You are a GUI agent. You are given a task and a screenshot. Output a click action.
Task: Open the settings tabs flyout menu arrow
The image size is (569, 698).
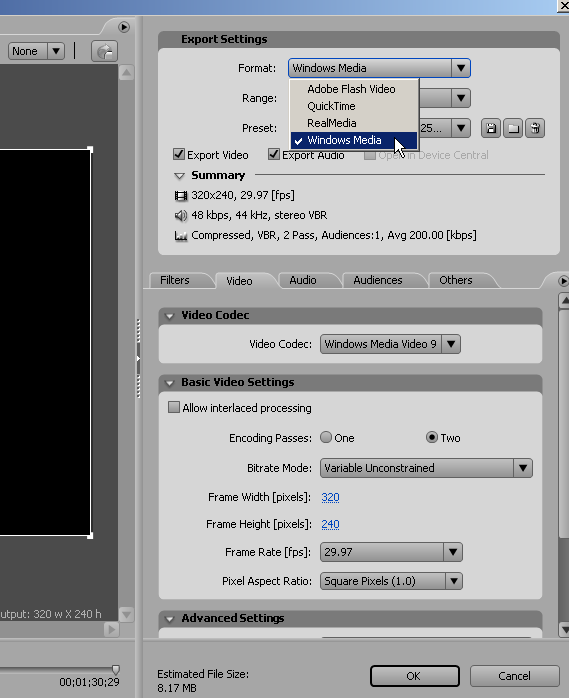[563, 281]
